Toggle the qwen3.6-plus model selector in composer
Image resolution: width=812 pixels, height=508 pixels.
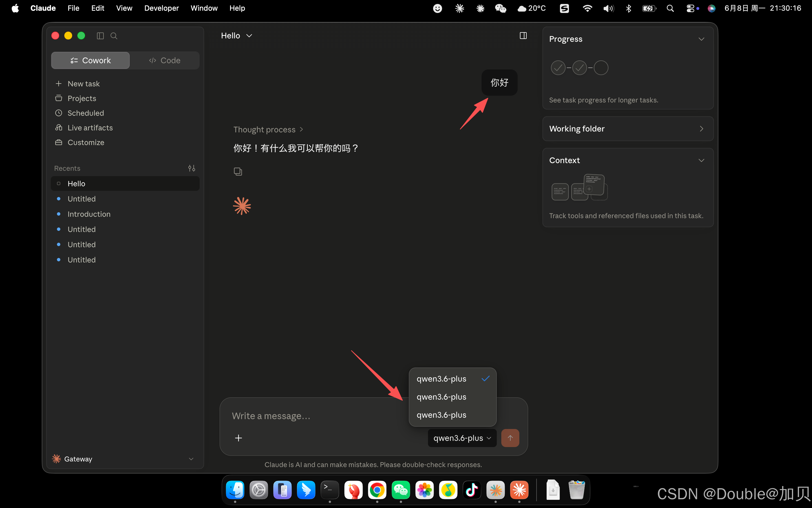pyautogui.click(x=462, y=438)
